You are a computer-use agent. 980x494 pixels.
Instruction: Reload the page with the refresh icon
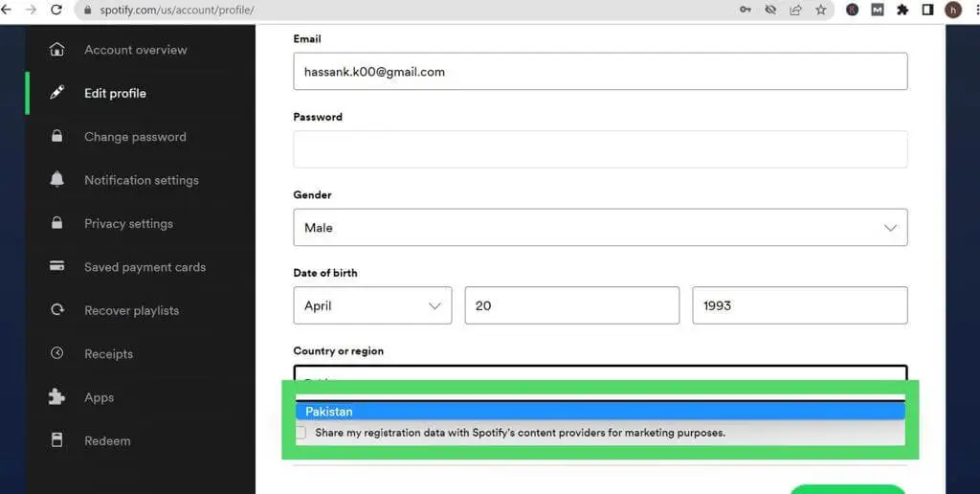coord(56,10)
